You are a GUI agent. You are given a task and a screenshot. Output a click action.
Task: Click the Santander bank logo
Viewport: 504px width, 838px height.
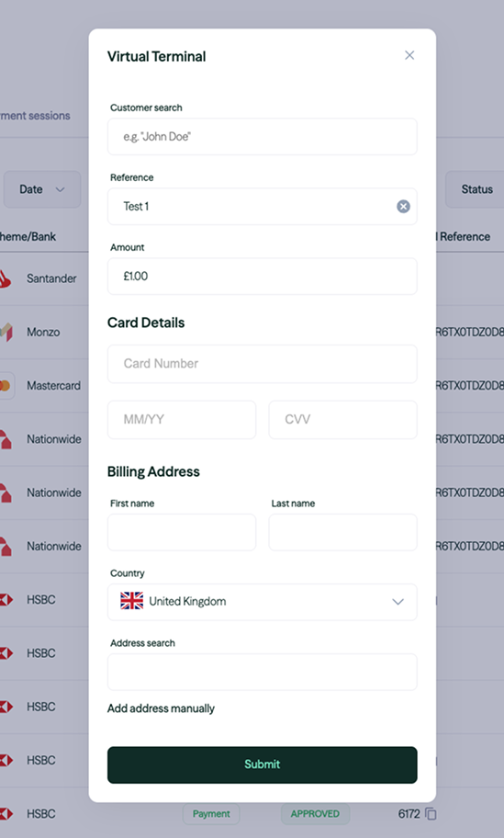[5, 278]
